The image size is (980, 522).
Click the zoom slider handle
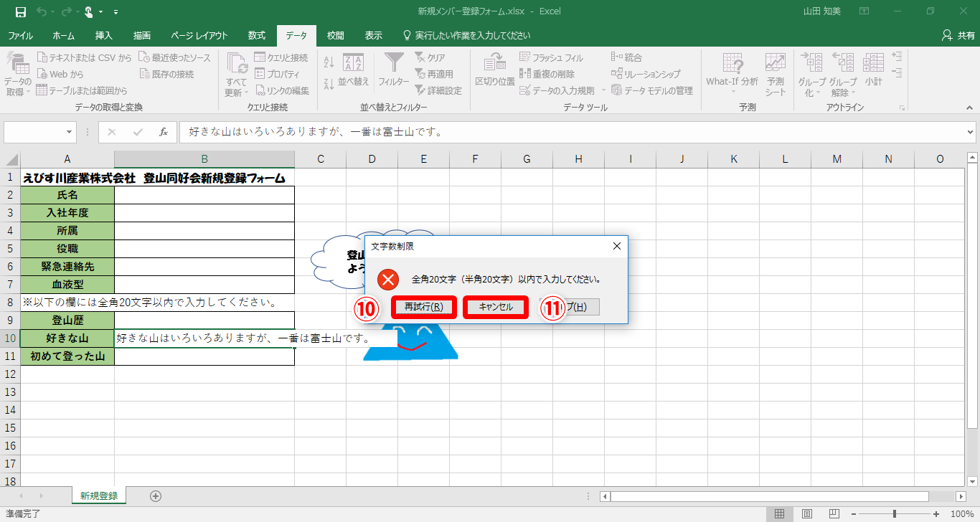tap(895, 513)
